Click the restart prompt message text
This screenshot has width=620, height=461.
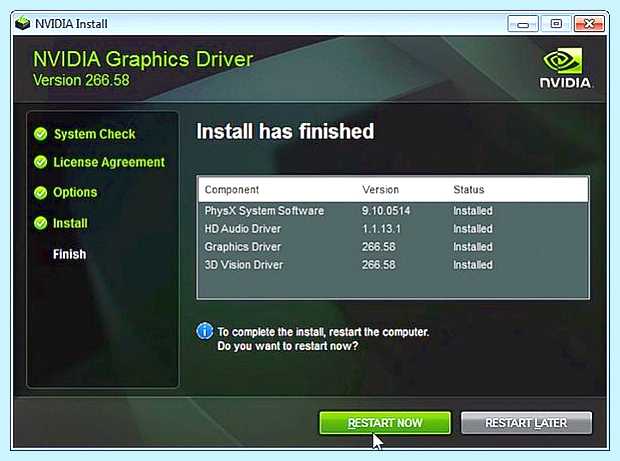click(x=323, y=339)
